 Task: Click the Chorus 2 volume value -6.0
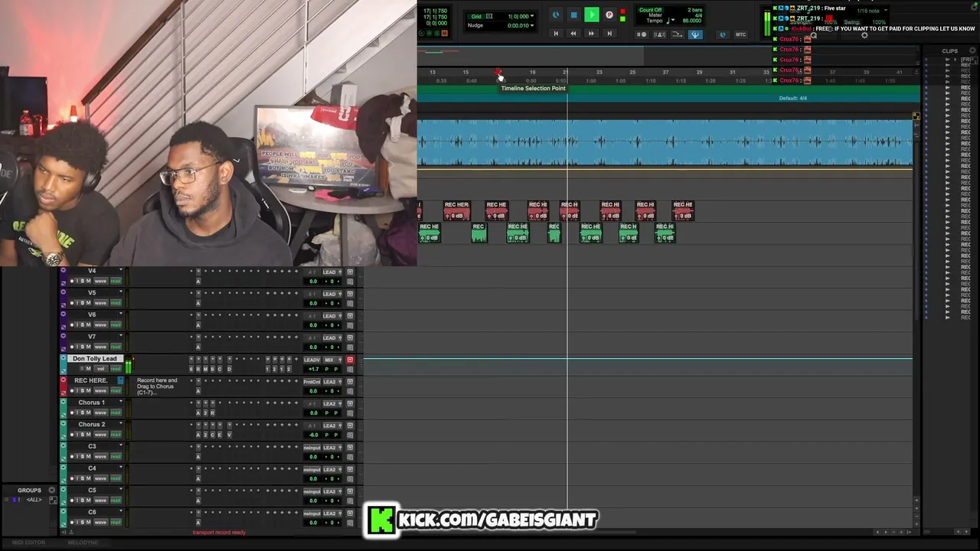pyautogui.click(x=313, y=435)
